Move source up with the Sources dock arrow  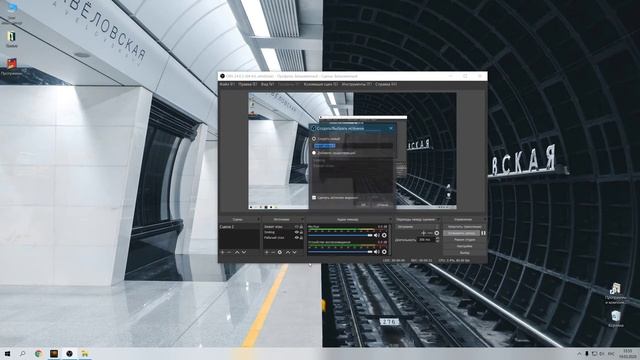point(288,252)
